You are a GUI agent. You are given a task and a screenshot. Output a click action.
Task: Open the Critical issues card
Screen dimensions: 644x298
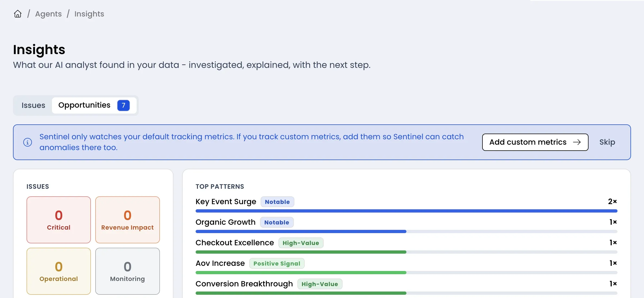tap(59, 220)
